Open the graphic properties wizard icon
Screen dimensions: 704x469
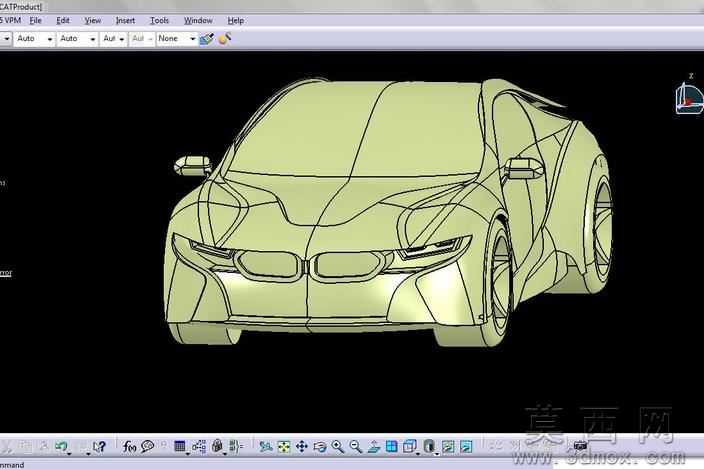tap(224, 39)
